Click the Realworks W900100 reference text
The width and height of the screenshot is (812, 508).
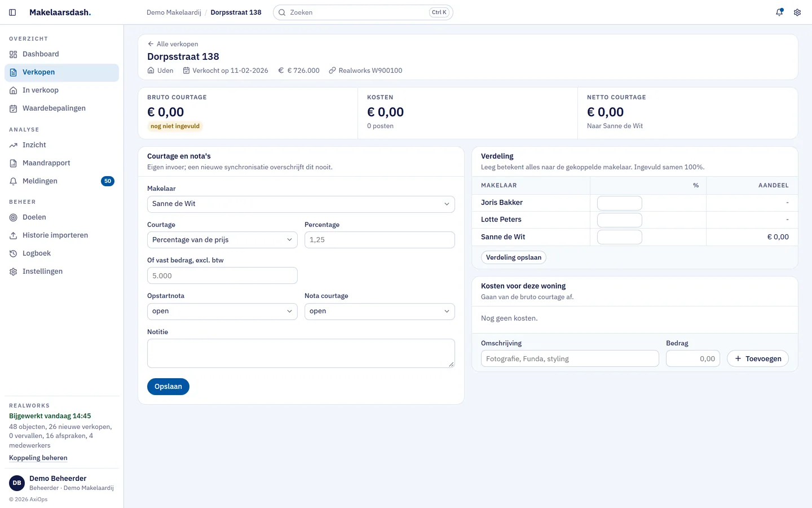click(370, 71)
